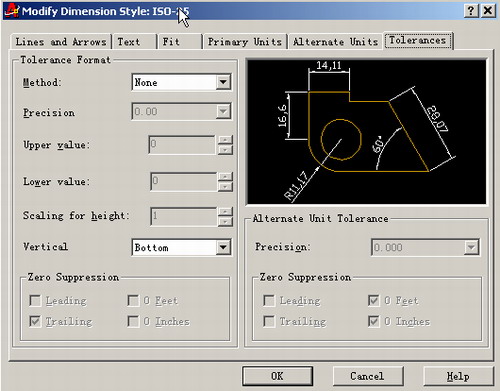Toggle 0 Inches checkbox under Alternate Unit

[x=374, y=321]
